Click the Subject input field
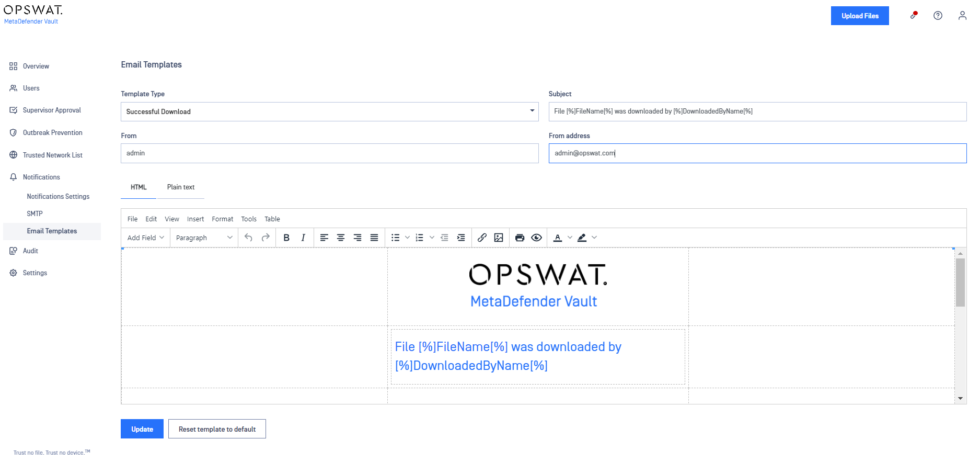The width and height of the screenshot is (980, 462). pyautogui.click(x=757, y=111)
